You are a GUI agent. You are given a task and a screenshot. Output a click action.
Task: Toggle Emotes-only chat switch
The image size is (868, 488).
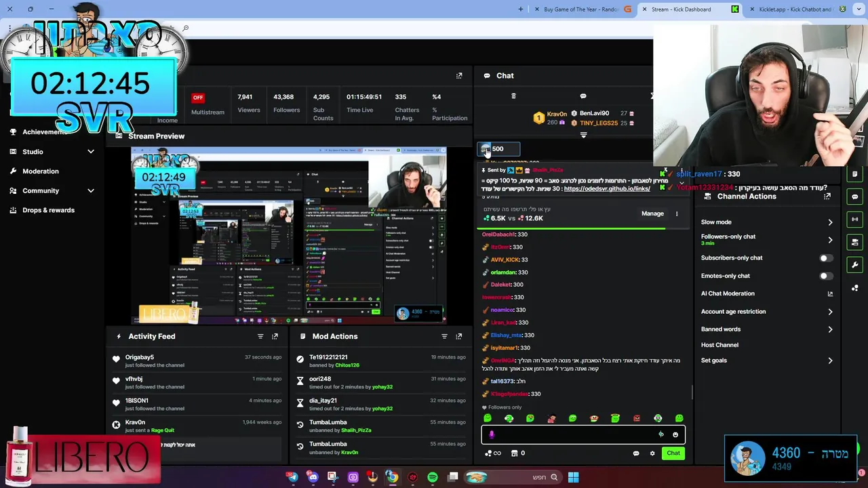click(825, 276)
